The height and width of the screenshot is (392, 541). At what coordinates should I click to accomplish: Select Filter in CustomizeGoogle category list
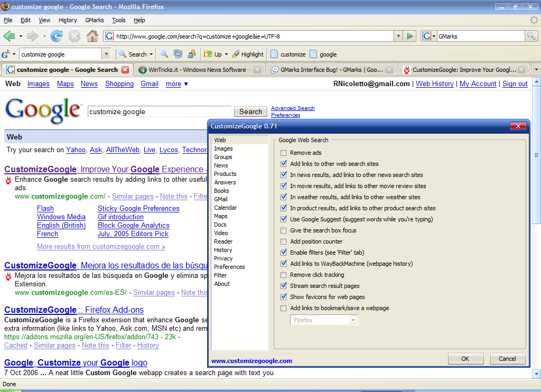[239, 275]
